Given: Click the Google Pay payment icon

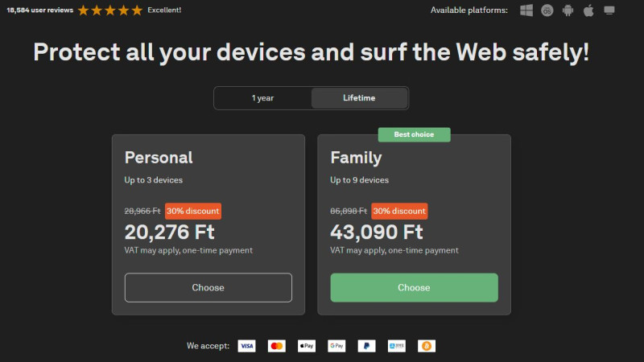Looking at the screenshot, I should [x=336, y=346].
